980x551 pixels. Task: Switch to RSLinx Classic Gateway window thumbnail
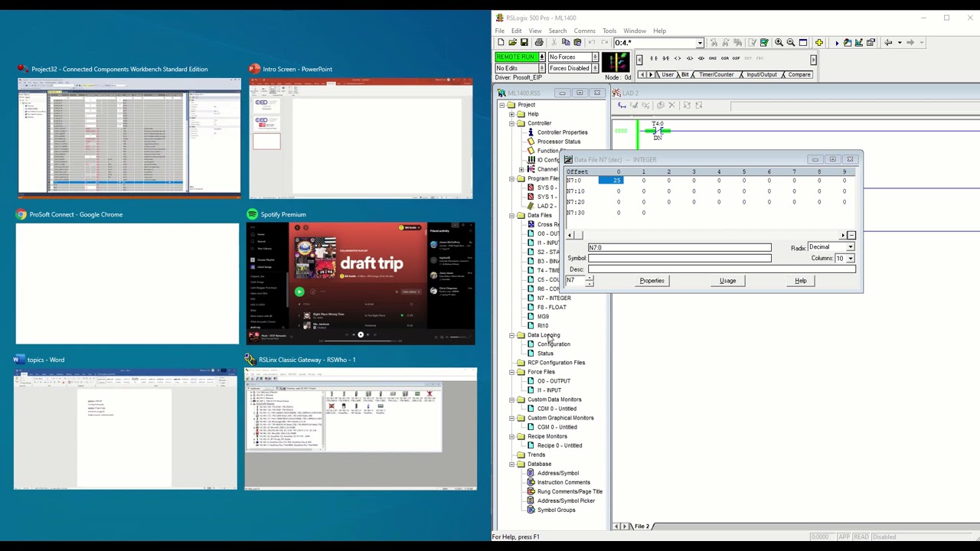361,429
